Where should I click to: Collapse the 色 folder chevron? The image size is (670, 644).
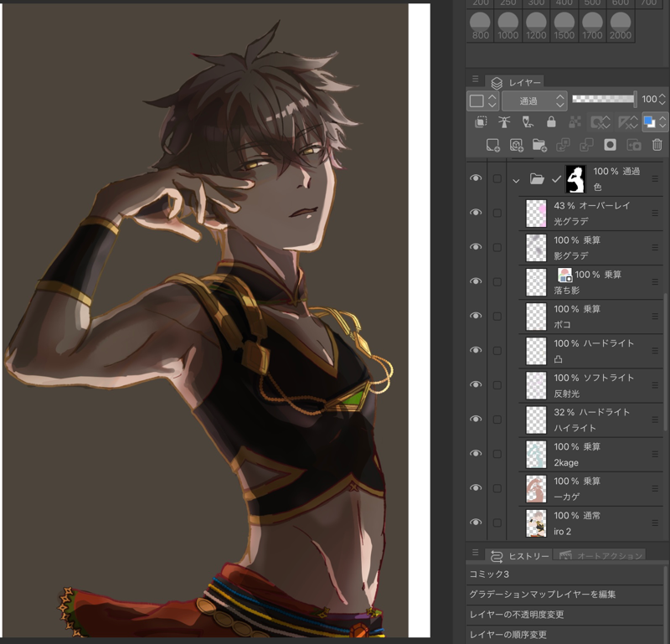tap(516, 181)
